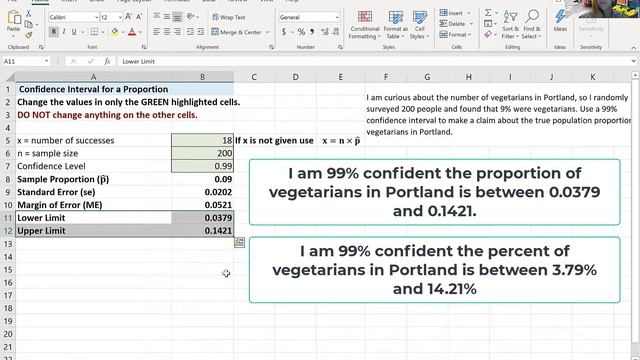Screen dimensions: 640x360
Task: Click the Orientation text-angle icon
Action: coord(190,17)
